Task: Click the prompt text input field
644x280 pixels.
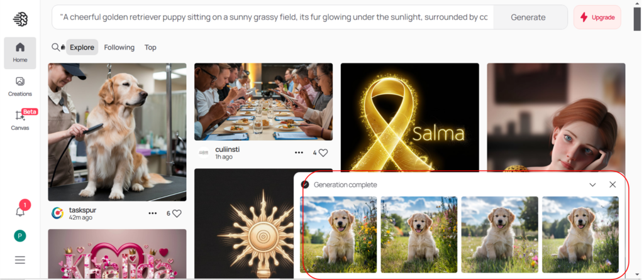Action: [273, 18]
